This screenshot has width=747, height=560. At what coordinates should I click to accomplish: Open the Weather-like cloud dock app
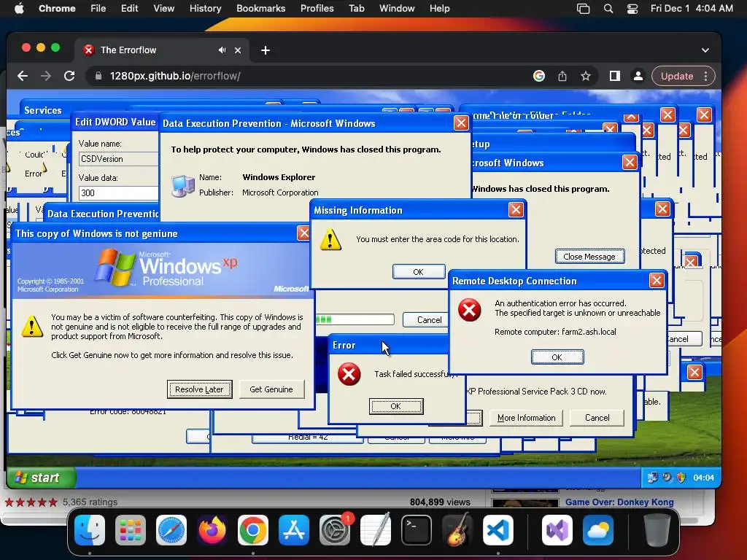[598, 530]
